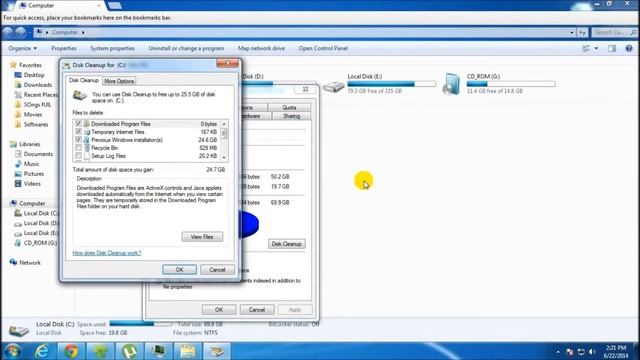The height and width of the screenshot is (360, 640).
Task: Open the Organize dropdown menu
Action: coord(22,48)
